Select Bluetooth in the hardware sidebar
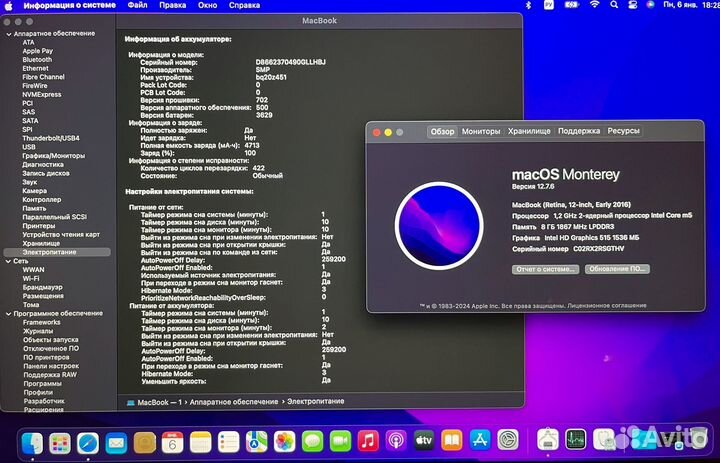The height and width of the screenshot is (463, 720). coord(37,60)
